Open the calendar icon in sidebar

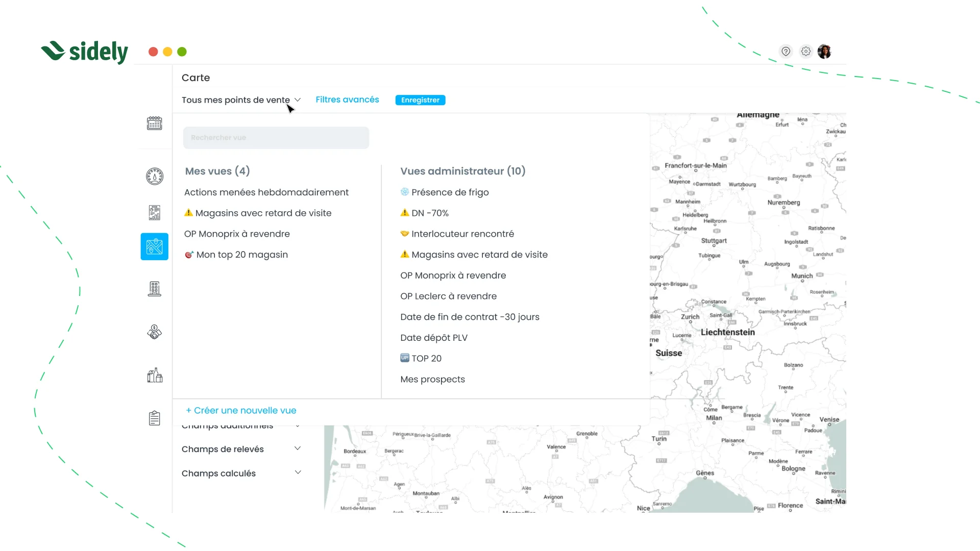point(154,123)
